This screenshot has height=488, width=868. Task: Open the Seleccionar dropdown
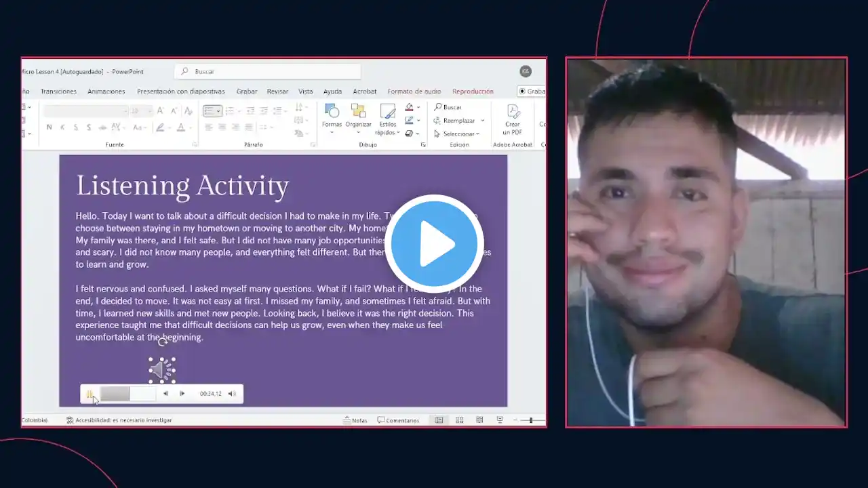point(457,134)
